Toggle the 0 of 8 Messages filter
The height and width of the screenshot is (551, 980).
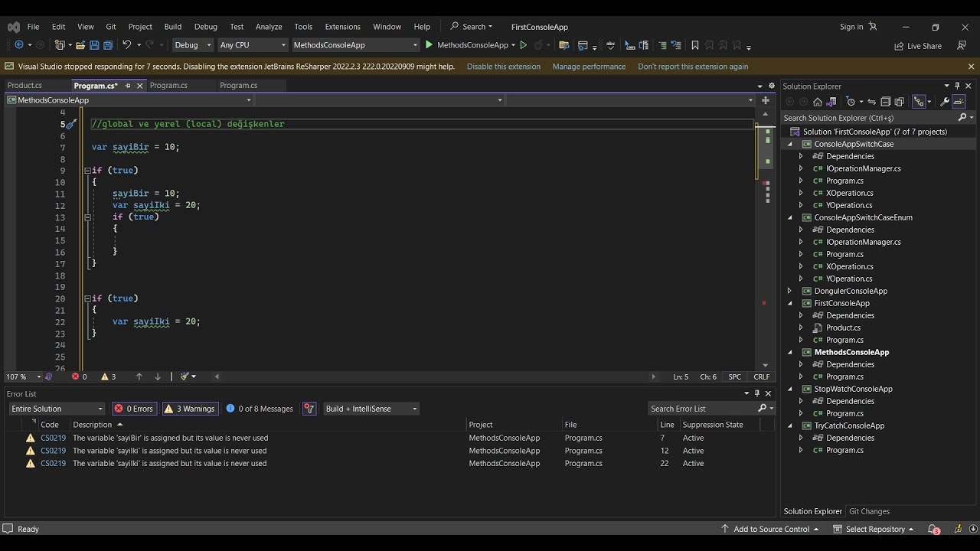pyautogui.click(x=260, y=409)
